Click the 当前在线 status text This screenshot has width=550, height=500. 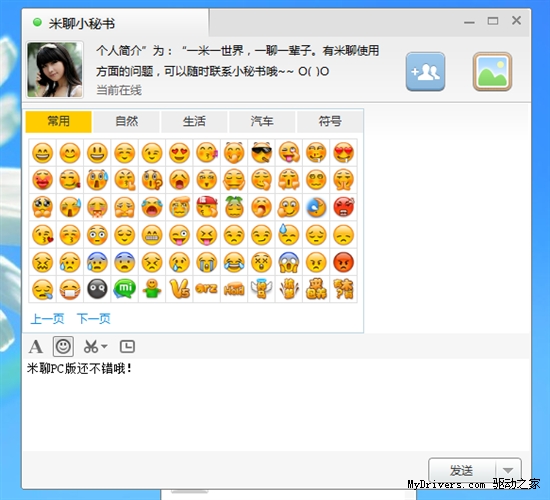[x=119, y=90]
